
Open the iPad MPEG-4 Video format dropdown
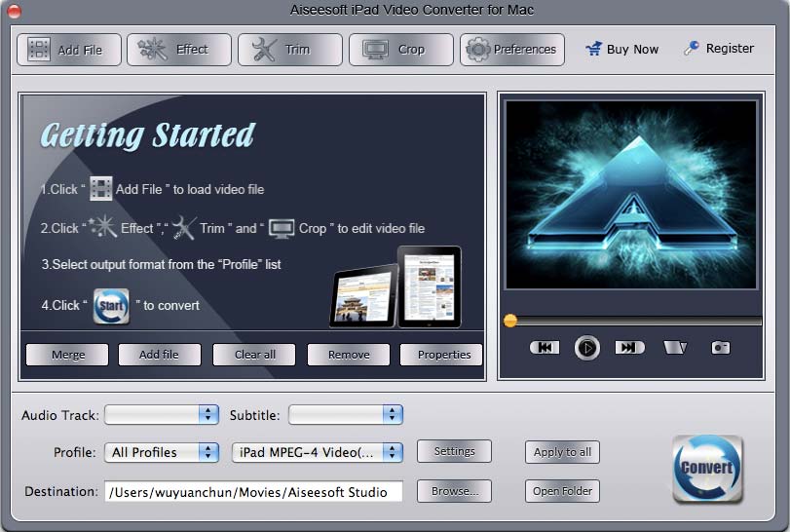pos(318,452)
